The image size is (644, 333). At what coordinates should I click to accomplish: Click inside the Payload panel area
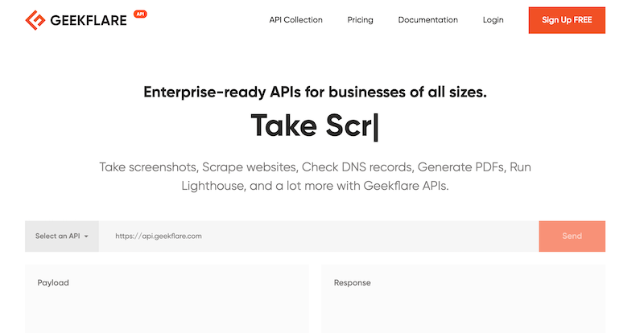[167, 310]
